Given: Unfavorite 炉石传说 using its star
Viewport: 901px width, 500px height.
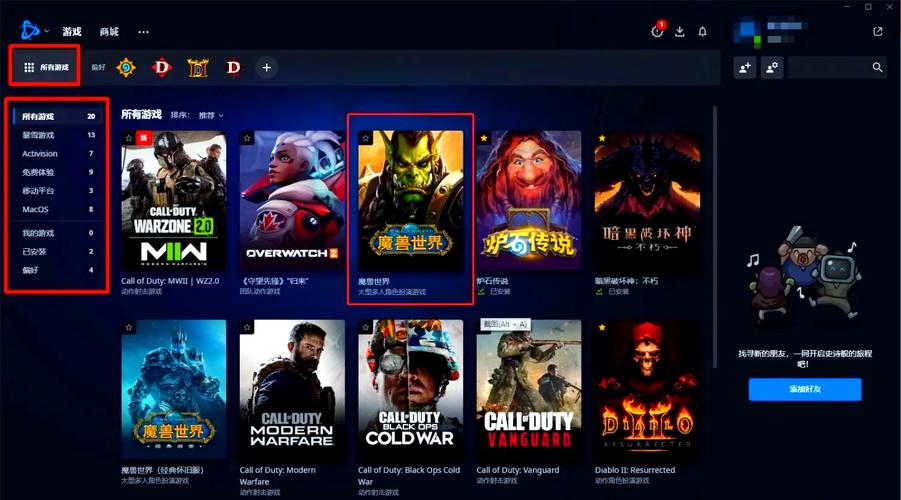Looking at the screenshot, I should pos(484,138).
